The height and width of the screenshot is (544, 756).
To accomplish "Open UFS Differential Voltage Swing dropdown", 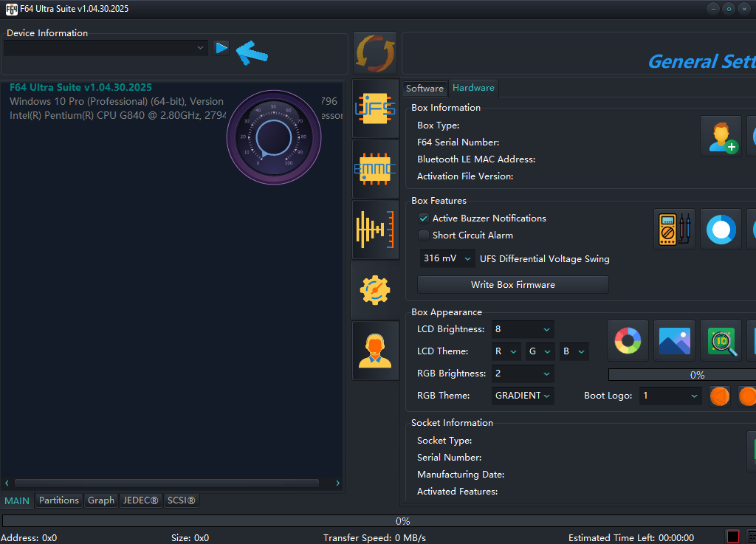I will coord(447,259).
